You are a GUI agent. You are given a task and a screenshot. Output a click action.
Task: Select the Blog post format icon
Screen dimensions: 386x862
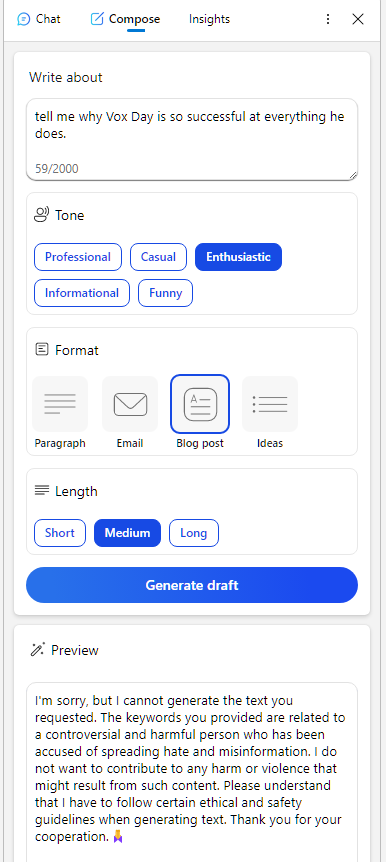click(x=200, y=404)
